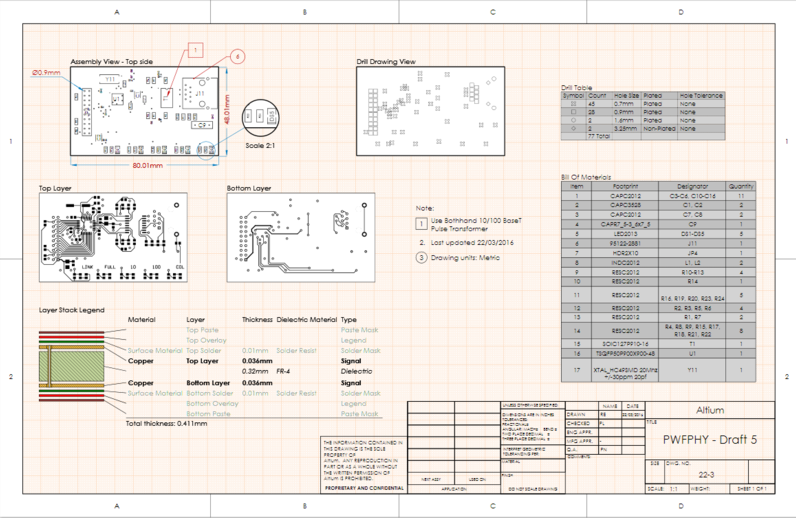
Task: Select the 'J11' designator cell in BOM
Action: [692, 244]
